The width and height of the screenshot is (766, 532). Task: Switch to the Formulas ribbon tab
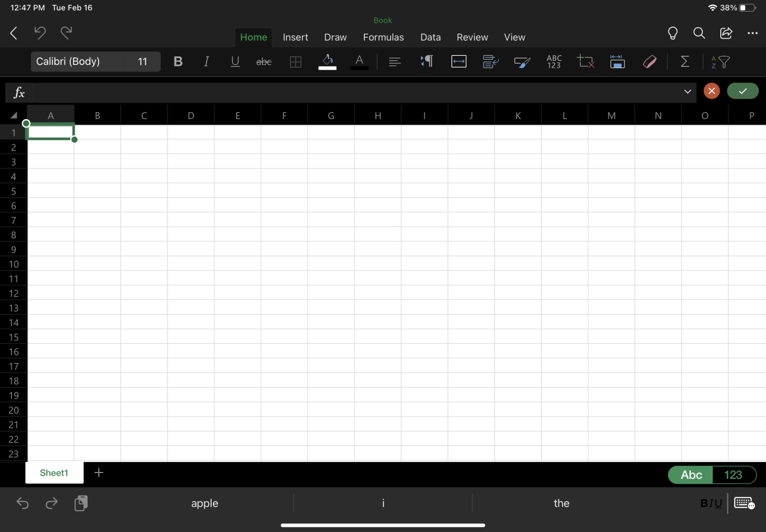click(x=384, y=37)
